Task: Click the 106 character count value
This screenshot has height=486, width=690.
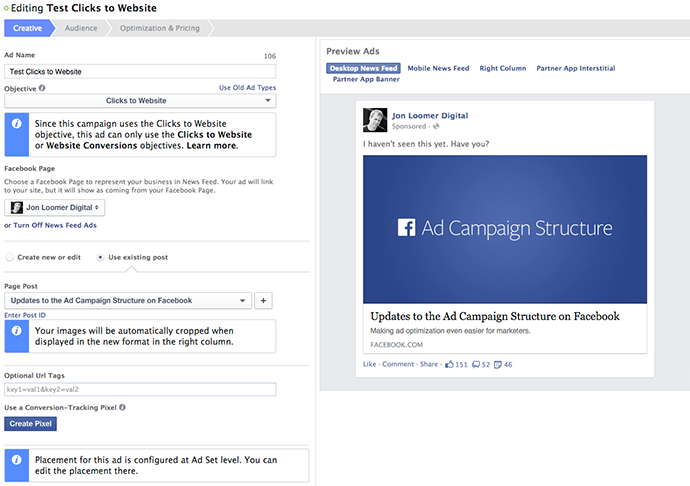Action: pyautogui.click(x=270, y=56)
